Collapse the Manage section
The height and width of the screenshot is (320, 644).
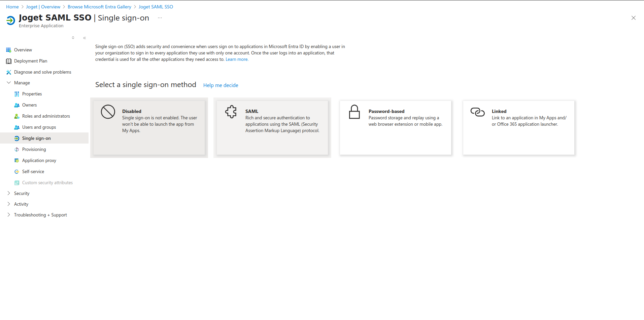click(x=9, y=83)
